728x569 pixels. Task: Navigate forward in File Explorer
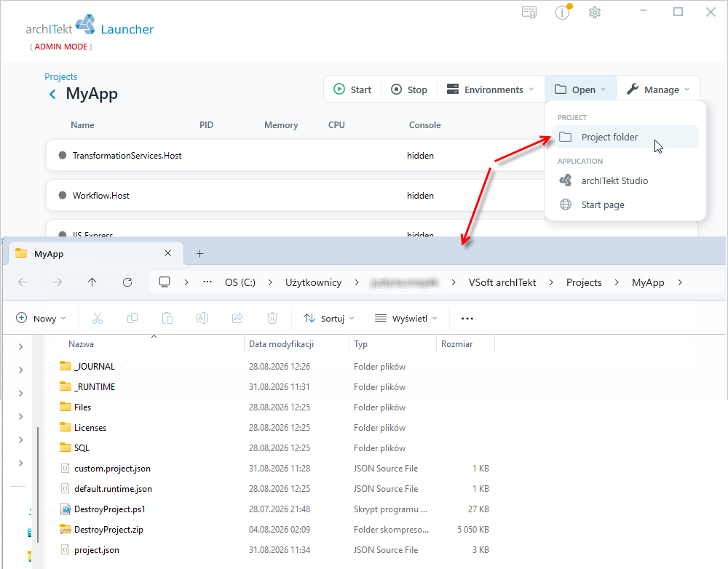pos(57,282)
